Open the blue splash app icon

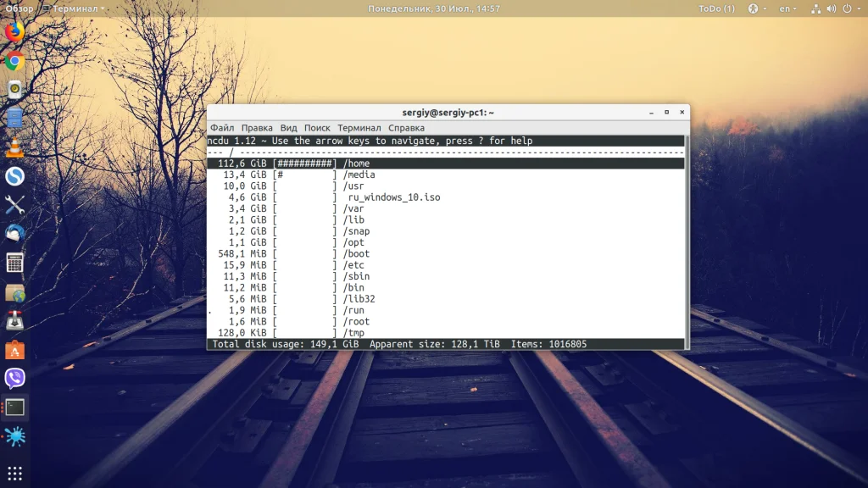(x=15, y=436)
